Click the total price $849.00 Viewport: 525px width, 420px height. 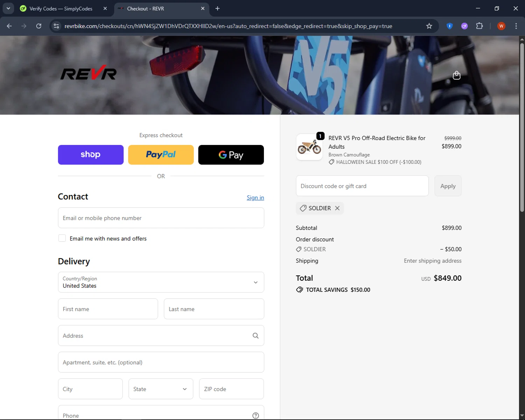pyautogui.click(x=448, y=278)
